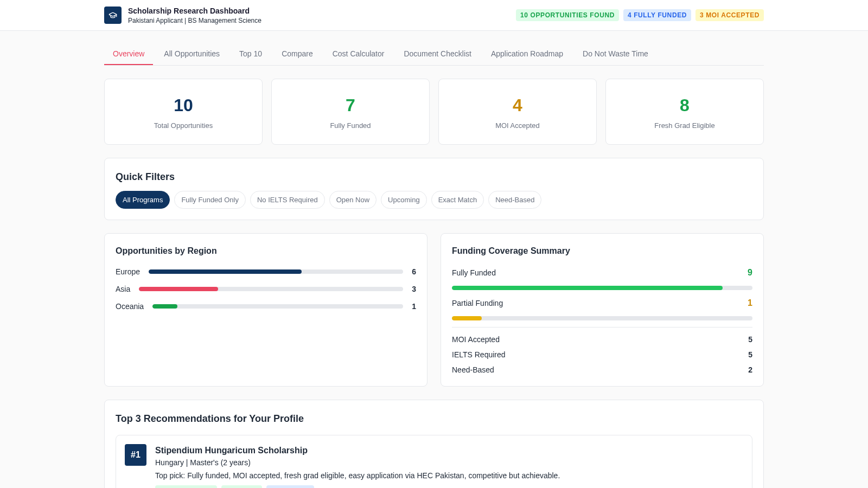The width and height of the screenshot is (868, 488).
Task: Open the Cost Calculator tab
Action: coord(358,54)
